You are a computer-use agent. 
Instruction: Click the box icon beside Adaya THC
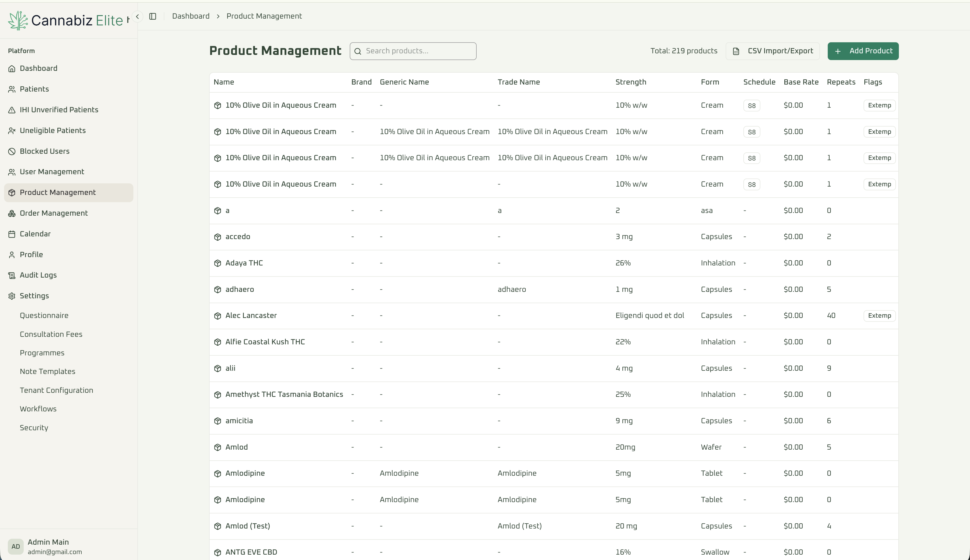click(217, 263)
